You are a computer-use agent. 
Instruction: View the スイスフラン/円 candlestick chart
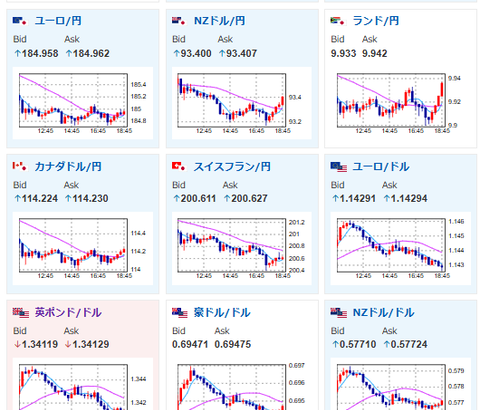point(242,248)
